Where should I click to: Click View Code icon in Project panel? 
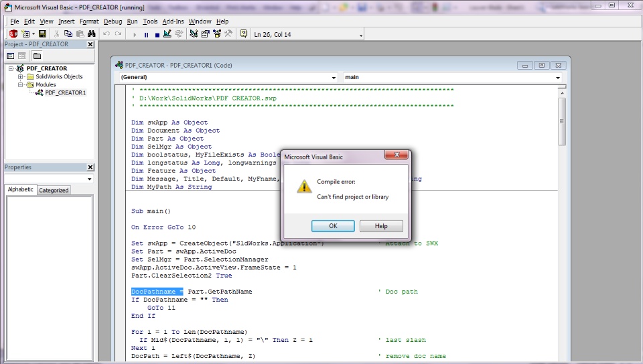[11, 56]
